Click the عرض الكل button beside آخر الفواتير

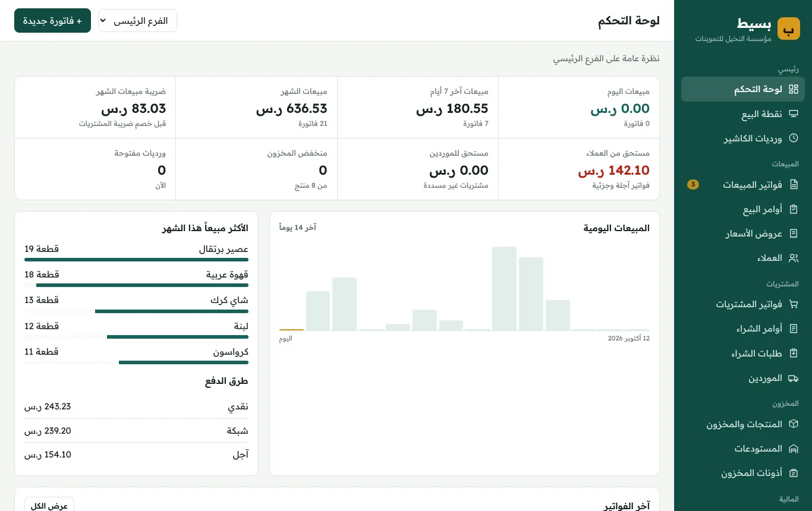pyautogui.click(x=49, y=506)
